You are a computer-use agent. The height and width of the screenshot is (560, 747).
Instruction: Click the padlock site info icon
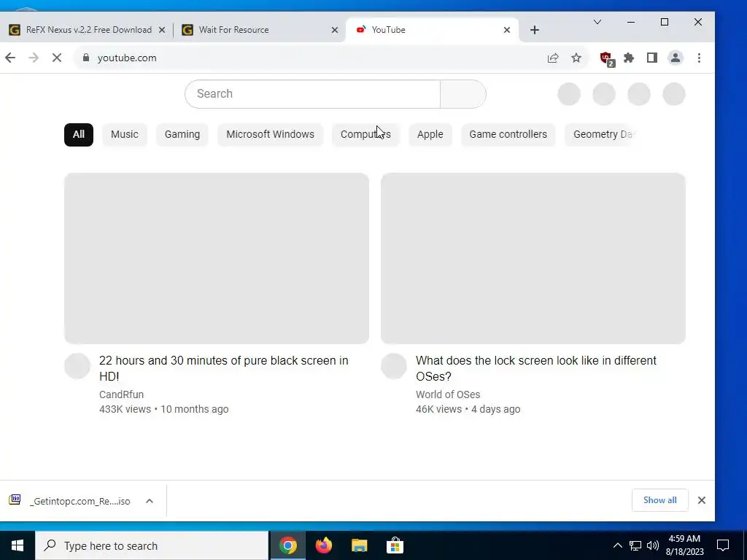tap(86, 58)
